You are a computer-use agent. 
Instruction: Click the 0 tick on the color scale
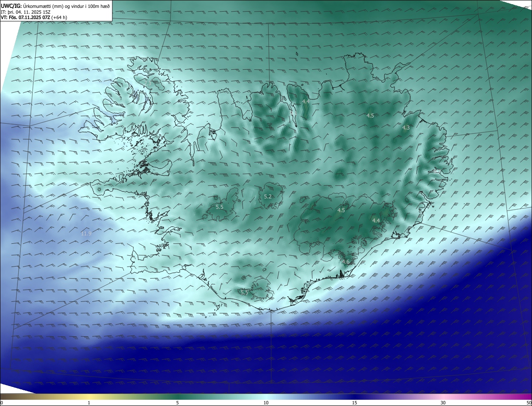2,403
